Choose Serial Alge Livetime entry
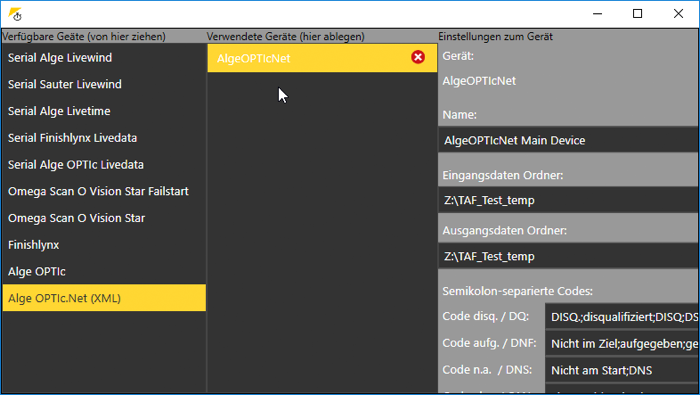700x395 pixels. pyautogui.click(x=104, y=111)
